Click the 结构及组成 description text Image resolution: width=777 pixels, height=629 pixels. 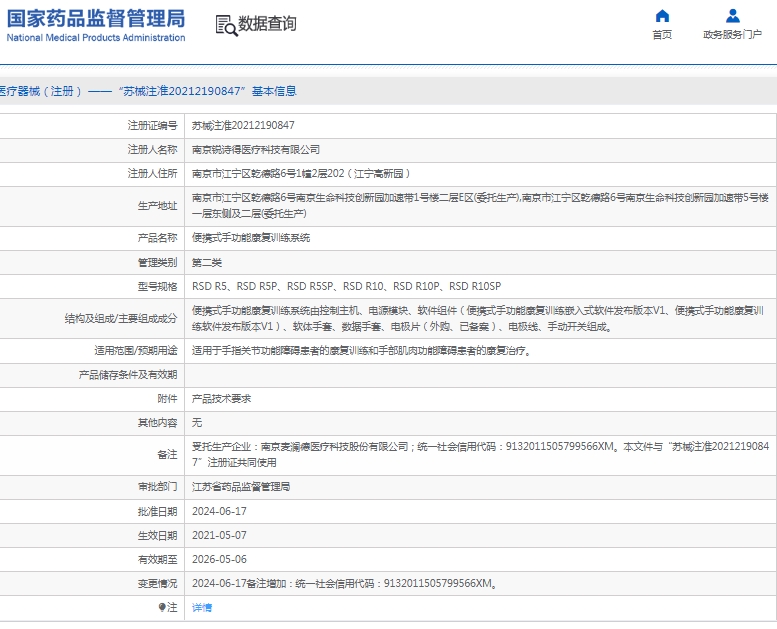point(478,319)
